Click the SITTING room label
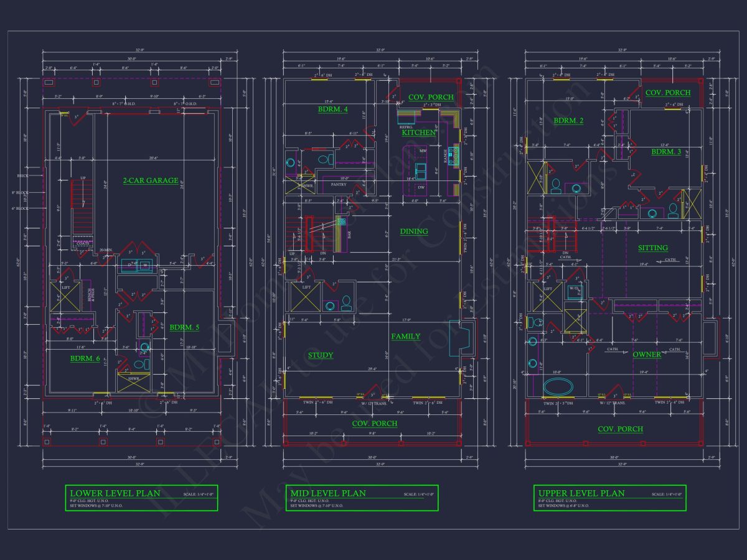The width and height of the screenshot is (747, 560). 653,248
